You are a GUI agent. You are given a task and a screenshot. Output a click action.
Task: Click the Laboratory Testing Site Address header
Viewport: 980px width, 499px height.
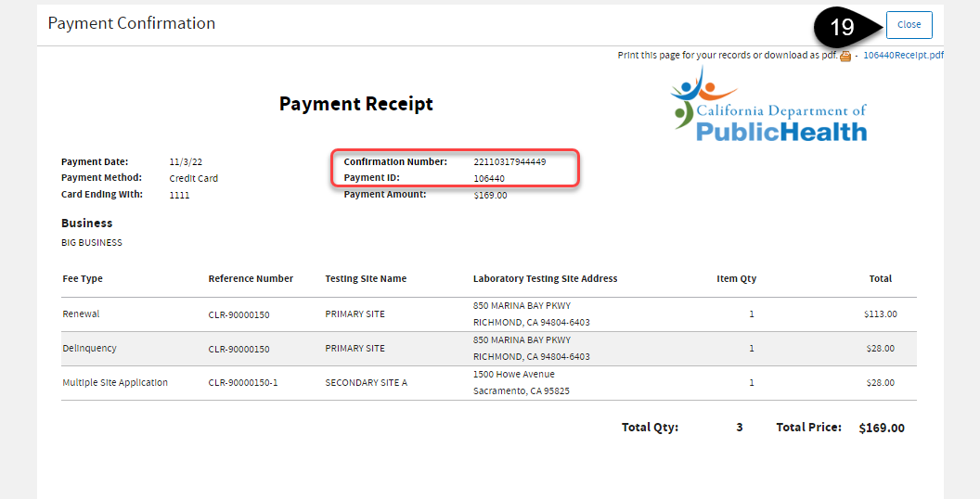tap(545, 278)
